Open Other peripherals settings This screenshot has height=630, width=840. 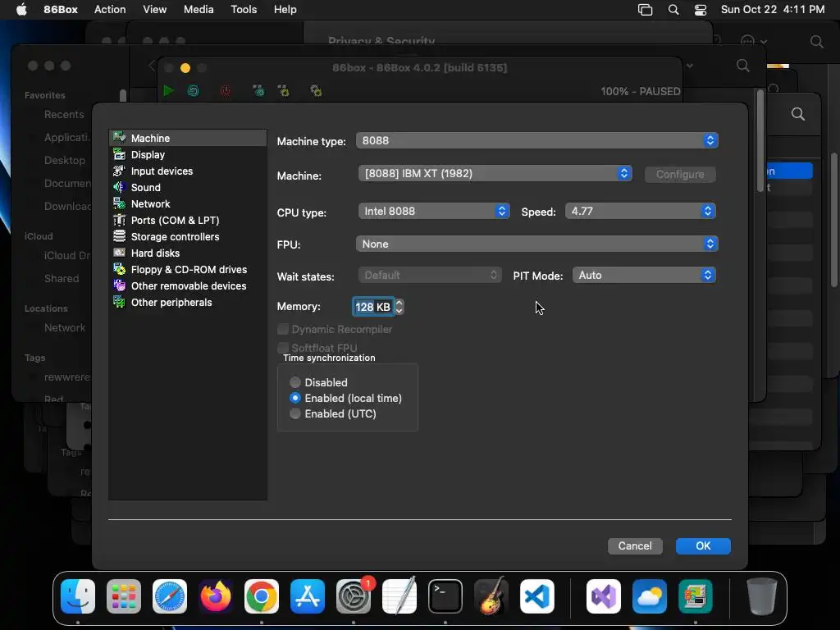click(x=188, y=303)
